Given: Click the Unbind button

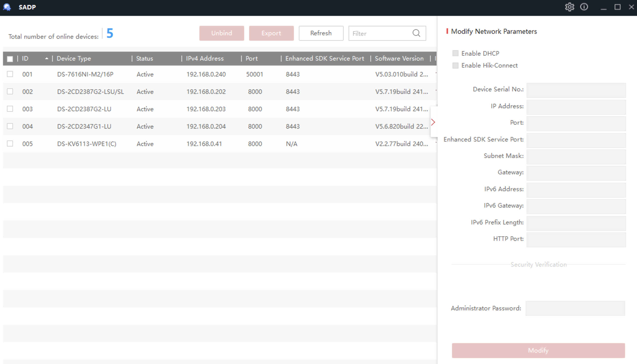Looking at the screenshot, I should pyautogui.click(x=221, y=33).
